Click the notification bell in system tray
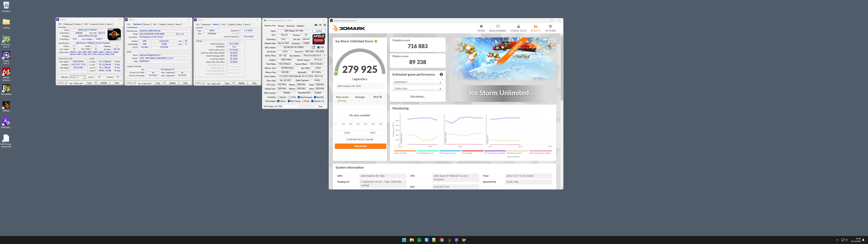The height and width of the screenshot is (244, 868). pyautogui.click(x=863, y=240)
